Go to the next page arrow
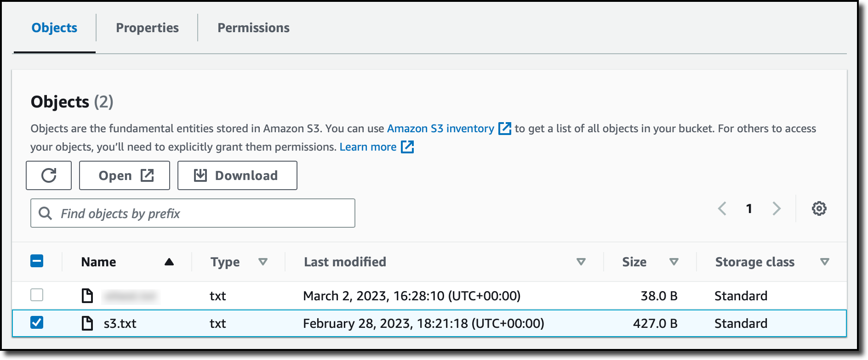 pyautogui.click(x=777, y=208)
